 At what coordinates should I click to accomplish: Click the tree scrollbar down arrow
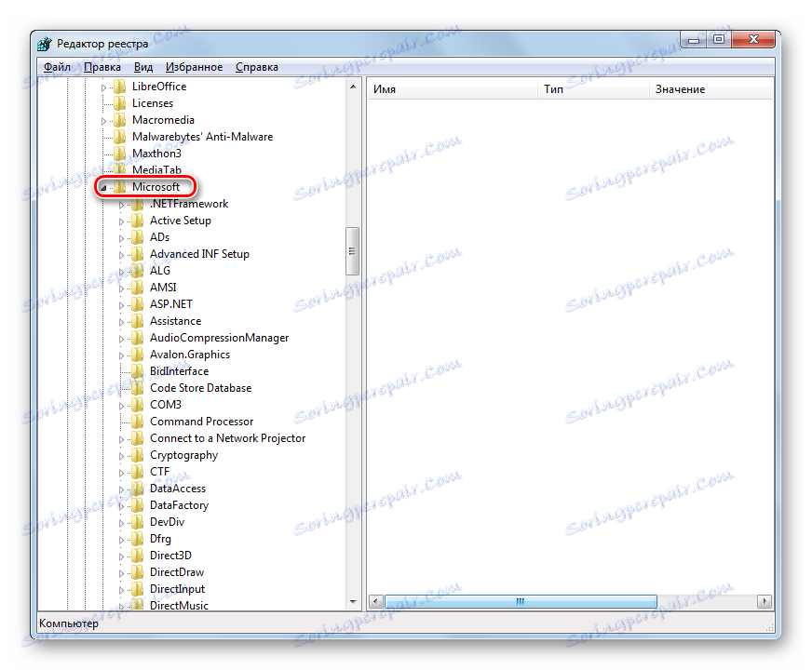[353, 602]
